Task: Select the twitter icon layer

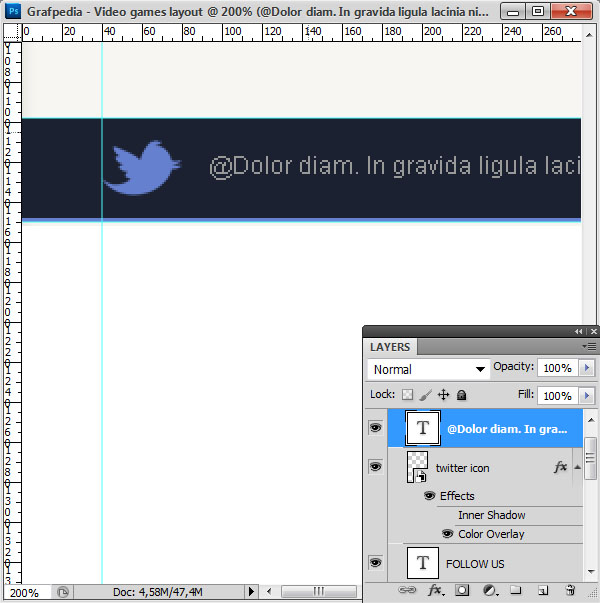Action: coord(485,467)
